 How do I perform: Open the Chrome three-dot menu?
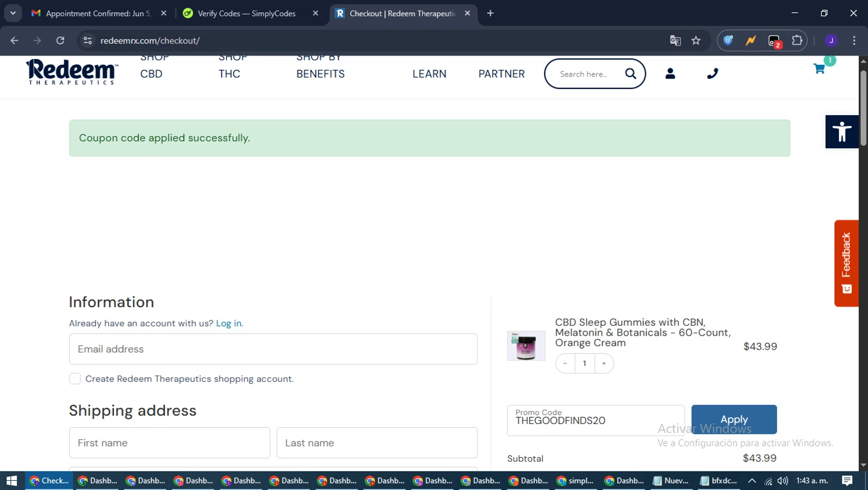coord(854,40)
